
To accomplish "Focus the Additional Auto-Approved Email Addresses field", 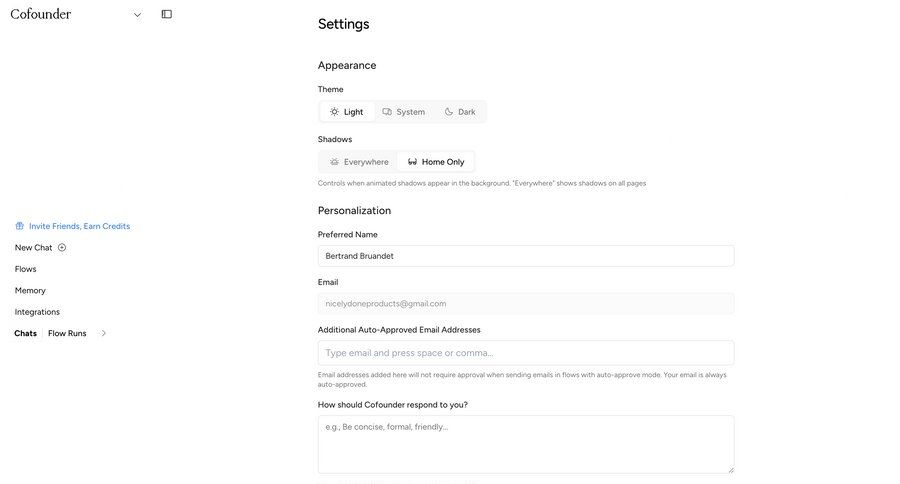I will coord(526,353).
